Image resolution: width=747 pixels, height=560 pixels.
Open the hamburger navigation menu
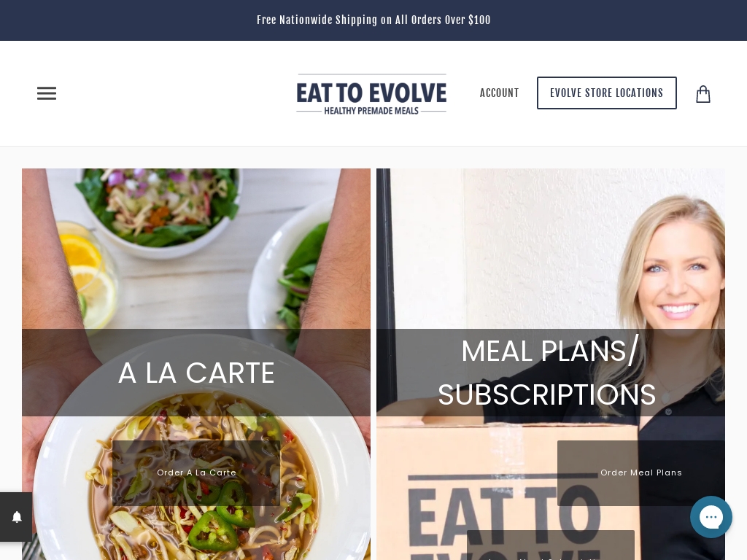click(x=47, y=93)
